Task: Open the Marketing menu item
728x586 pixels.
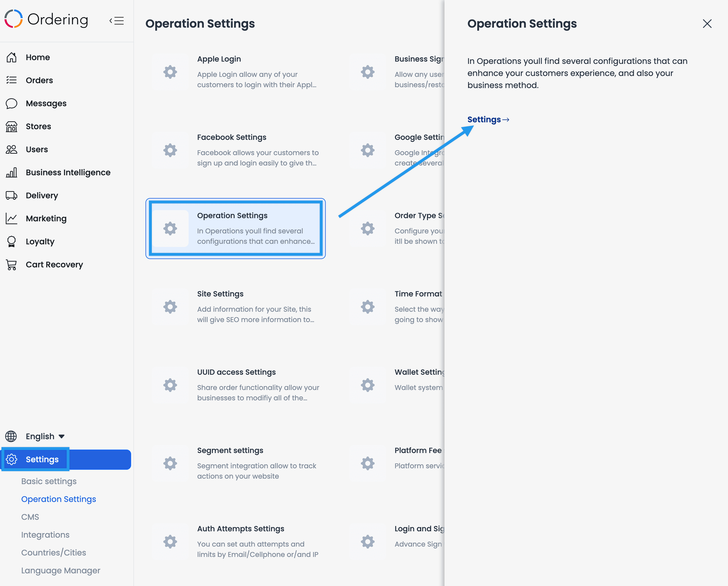Action: point(46,219)
